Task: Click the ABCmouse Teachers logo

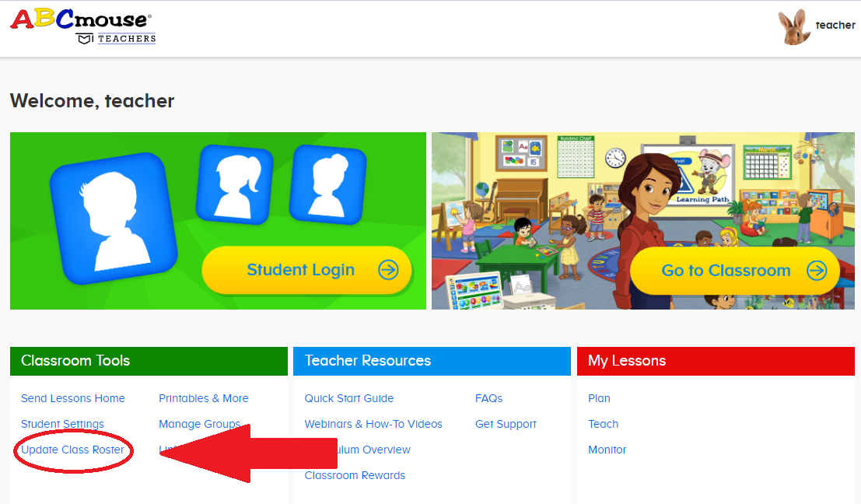Action: coord(83,25)
